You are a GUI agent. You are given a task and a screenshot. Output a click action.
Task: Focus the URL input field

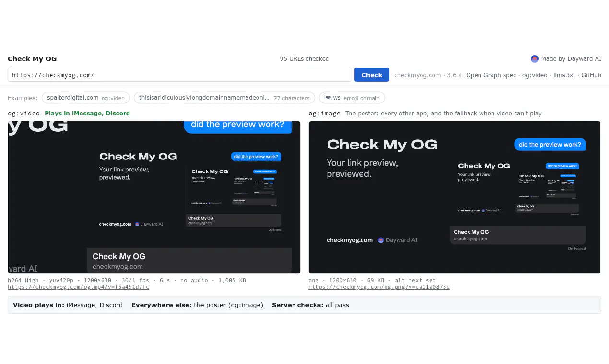179,75
